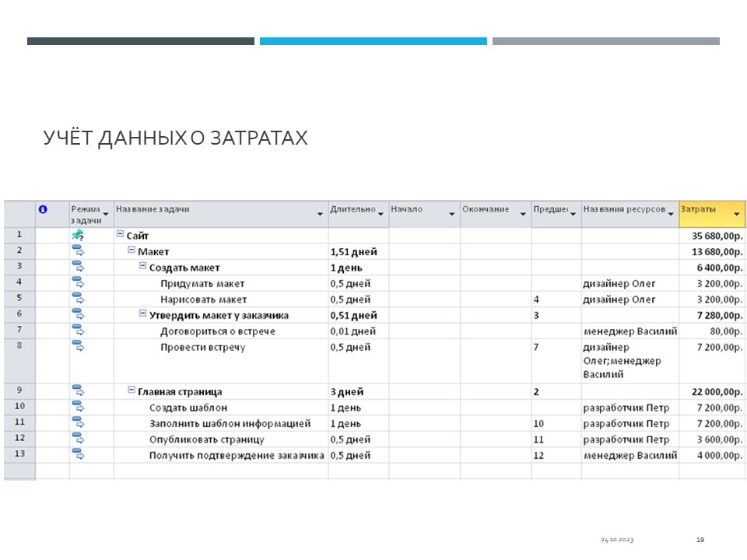Select row header number 1
Screen dimensions: 747x560
click(19, 234)
